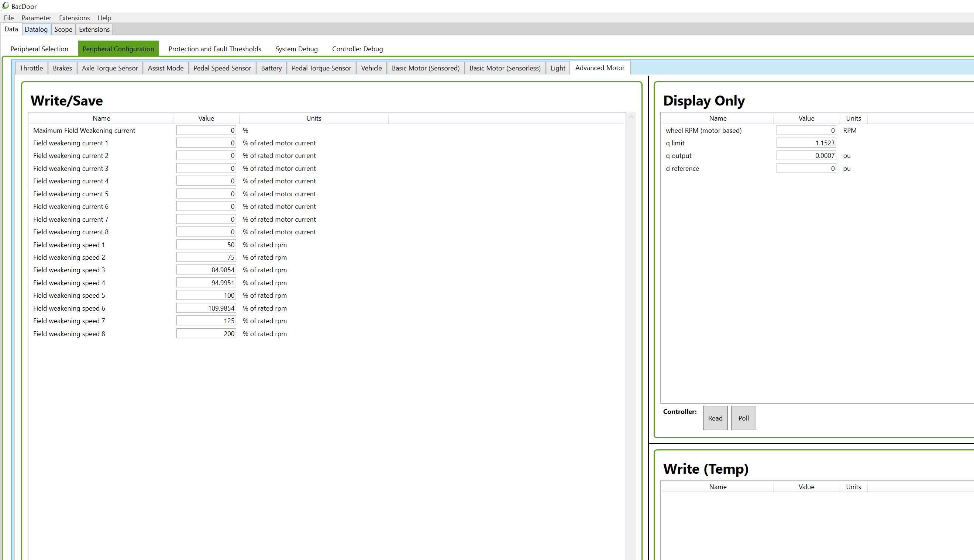
Task: Click Value column header in Display Only table
Action: [x=806, y=118]
